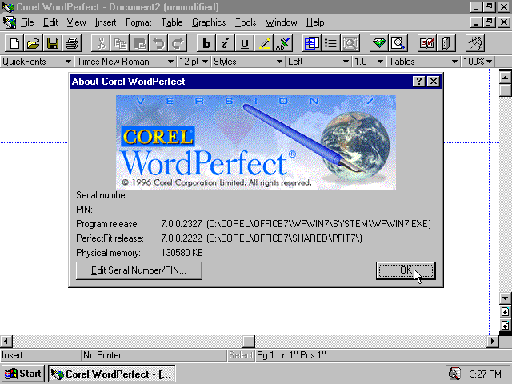This screenshot has width=512, height=384.
Task: Open the font size dropdown
Action: (205, 62)
